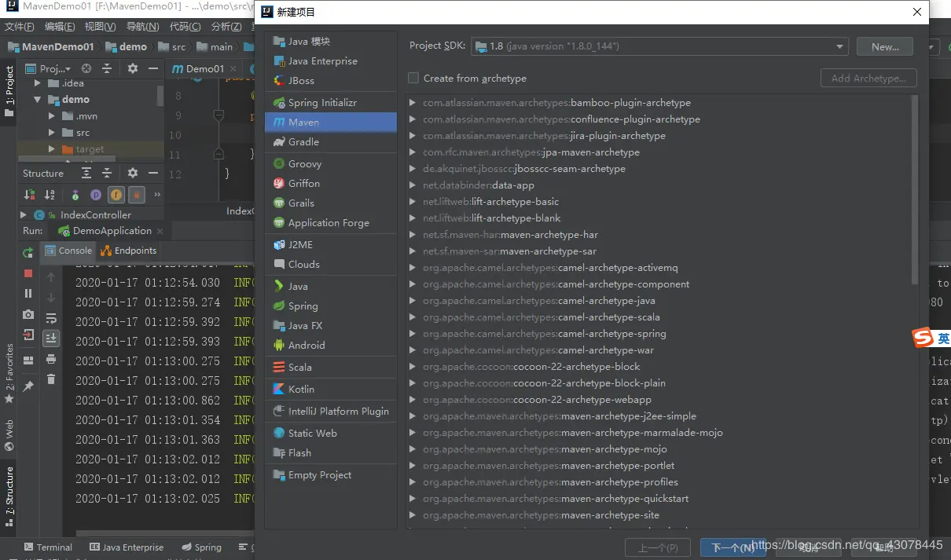Toggle soft-wrap in the console
Viewport: 951px width, 560px height.
51,318
